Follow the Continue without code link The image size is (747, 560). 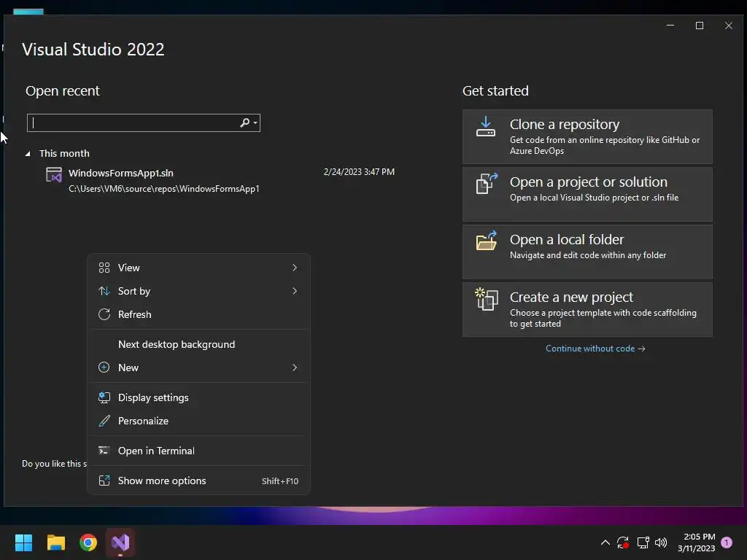point(595,349)
